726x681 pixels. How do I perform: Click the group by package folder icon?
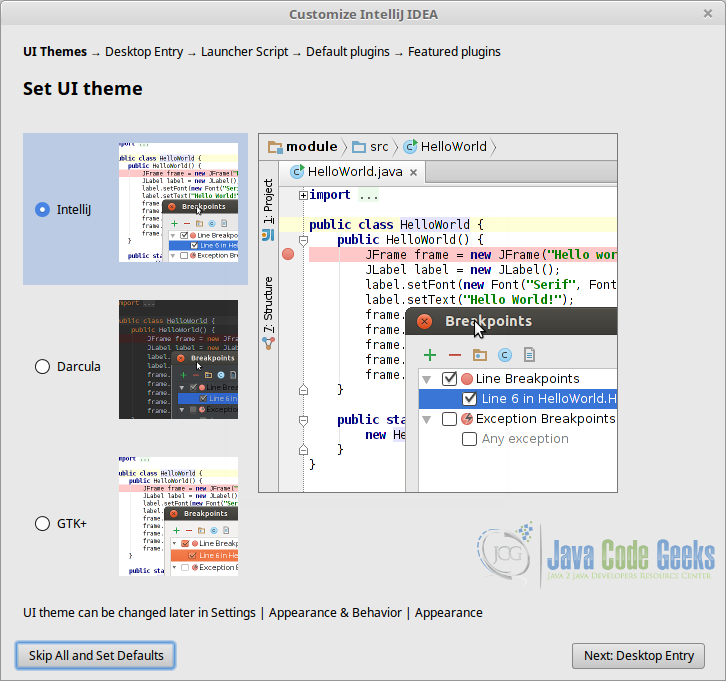tap(480, 355)
